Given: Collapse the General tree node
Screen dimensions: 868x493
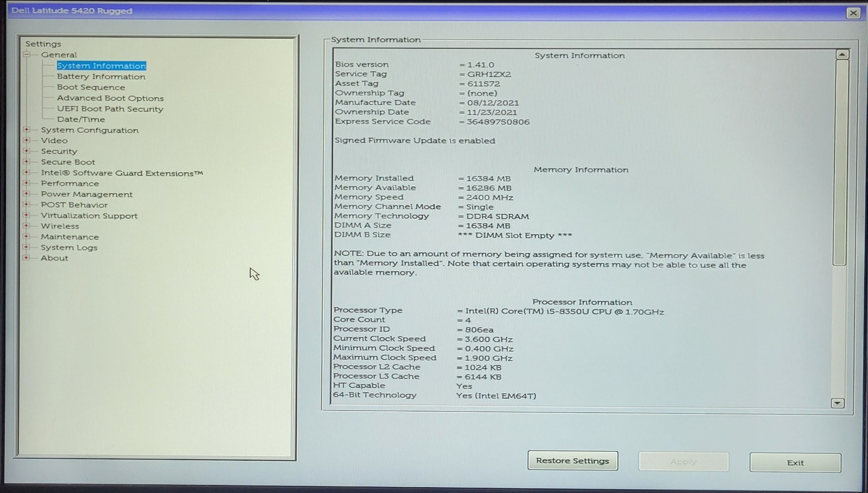Looking at the screenshot, I should click(27, 54).
